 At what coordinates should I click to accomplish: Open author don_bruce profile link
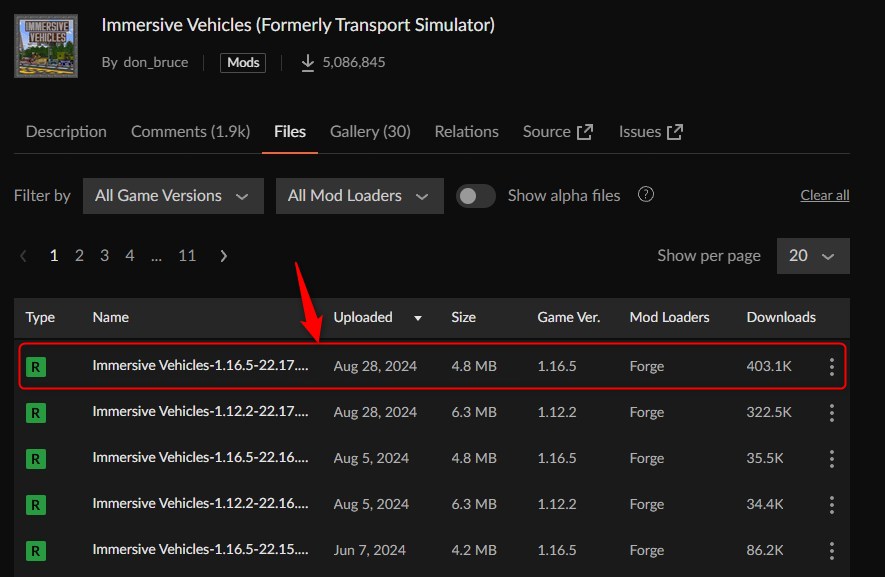point(156,62)
